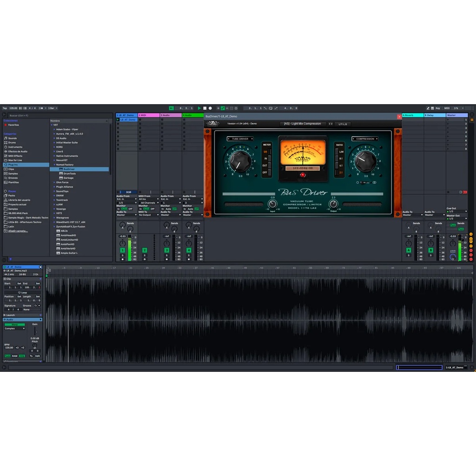Launch the LB_AT_Demo clip play triangle
Image resolution: width=476 pixels, height=476 pixels.
click(118, 119)
